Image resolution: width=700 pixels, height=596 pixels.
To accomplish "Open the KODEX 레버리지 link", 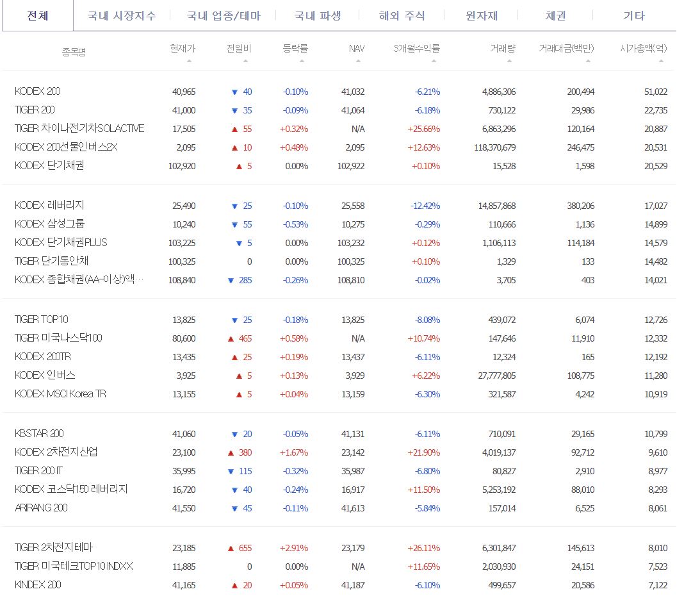I will coord(49,206).
